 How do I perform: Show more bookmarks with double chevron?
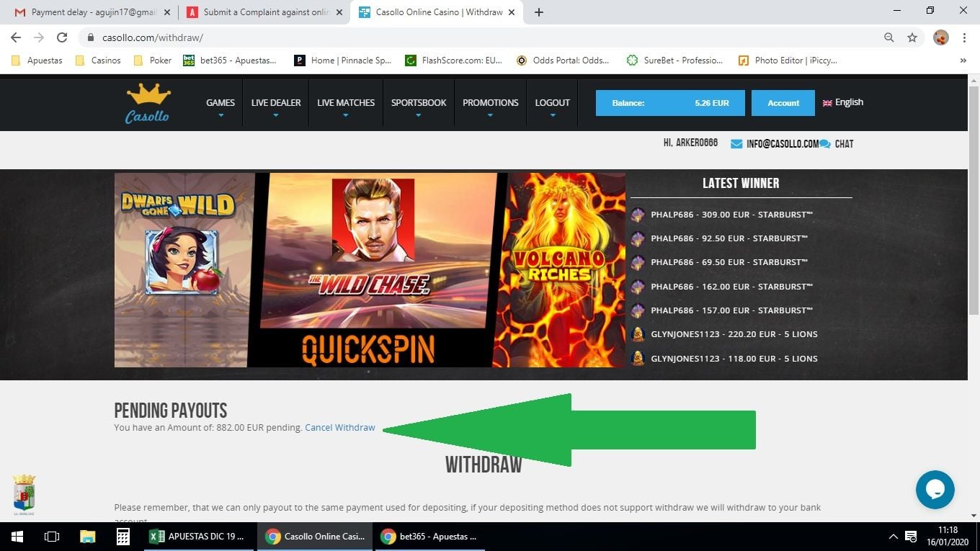[x=963, y=61]
